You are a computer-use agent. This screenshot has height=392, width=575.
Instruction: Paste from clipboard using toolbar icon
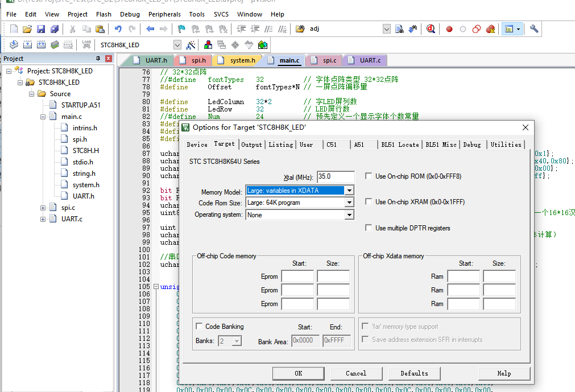[100, 29]
